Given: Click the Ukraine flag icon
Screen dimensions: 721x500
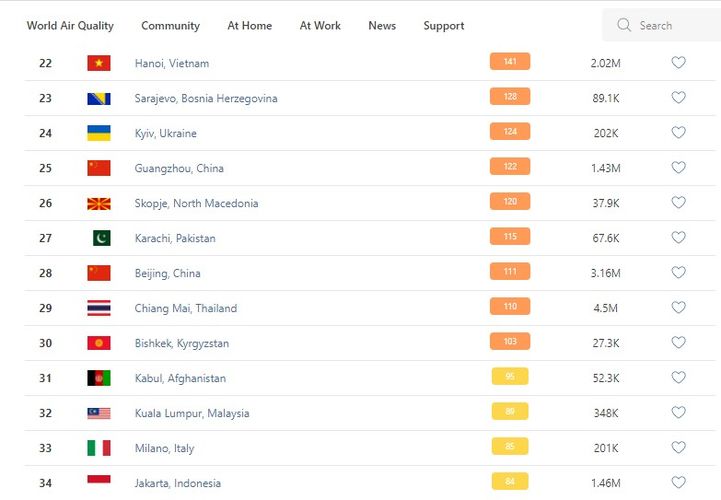Looking at the screenshot, I should [99, 133].
